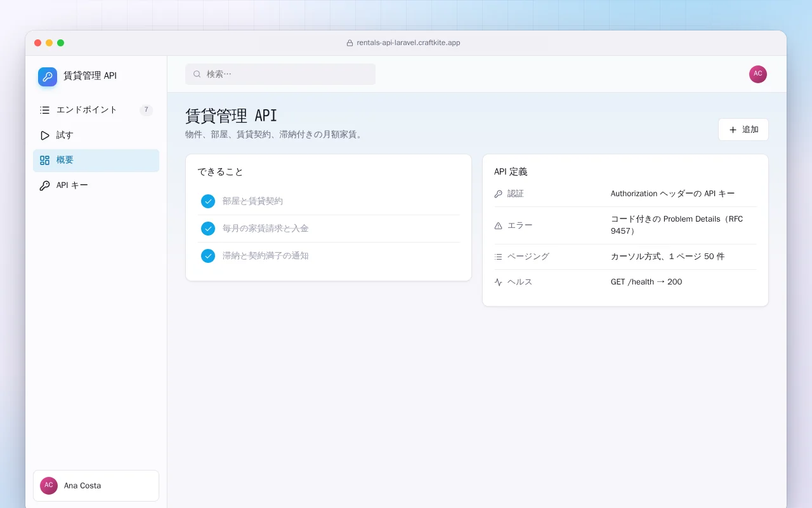Click the エンドポイント count badge 7
This screenshot has height=508, width=812.
click(x=146, y=110)
